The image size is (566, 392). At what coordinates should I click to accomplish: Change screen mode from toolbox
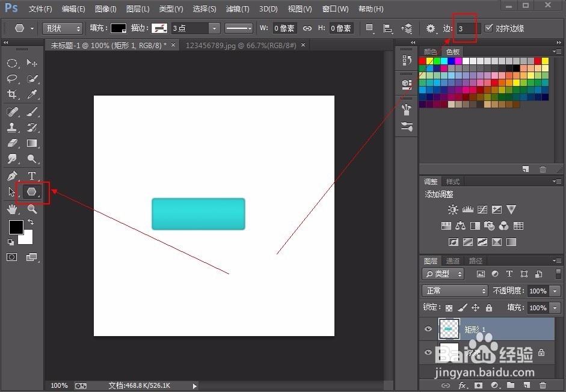point(32,257)
